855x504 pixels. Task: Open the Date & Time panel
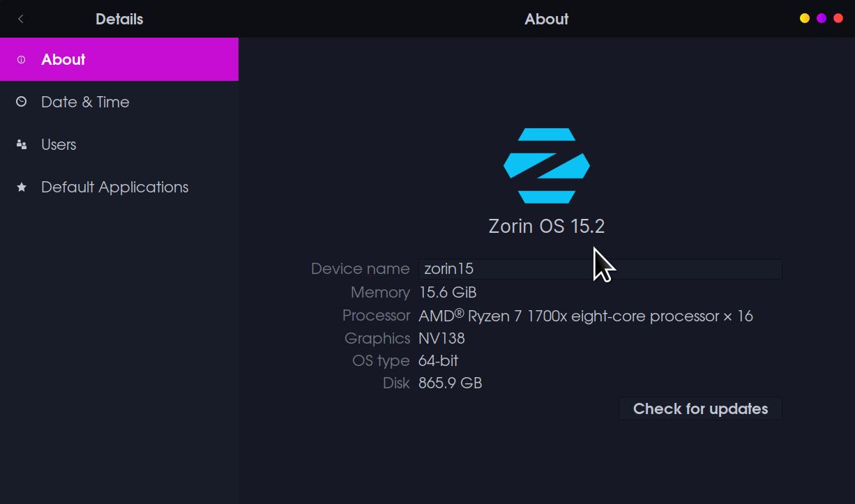(x=85, y=102)
